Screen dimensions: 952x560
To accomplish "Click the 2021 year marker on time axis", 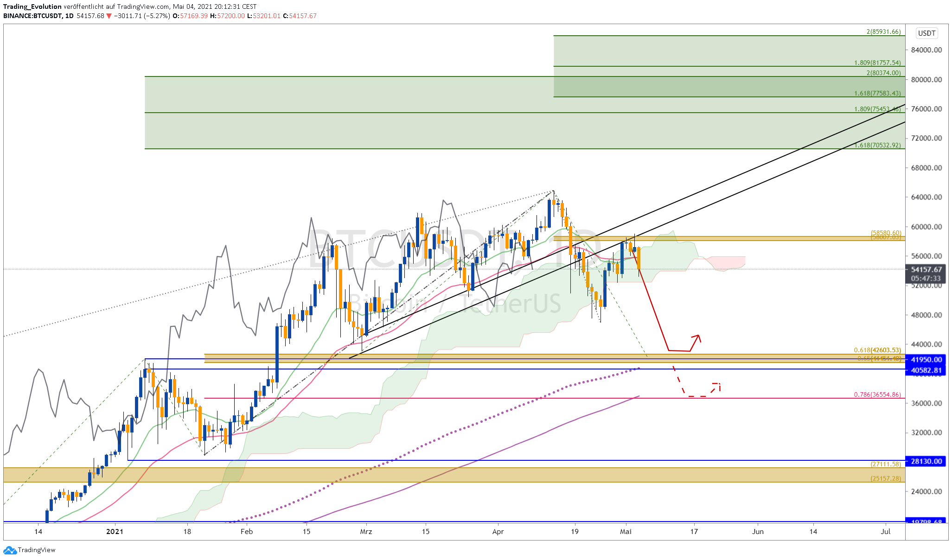I will 115,531.
